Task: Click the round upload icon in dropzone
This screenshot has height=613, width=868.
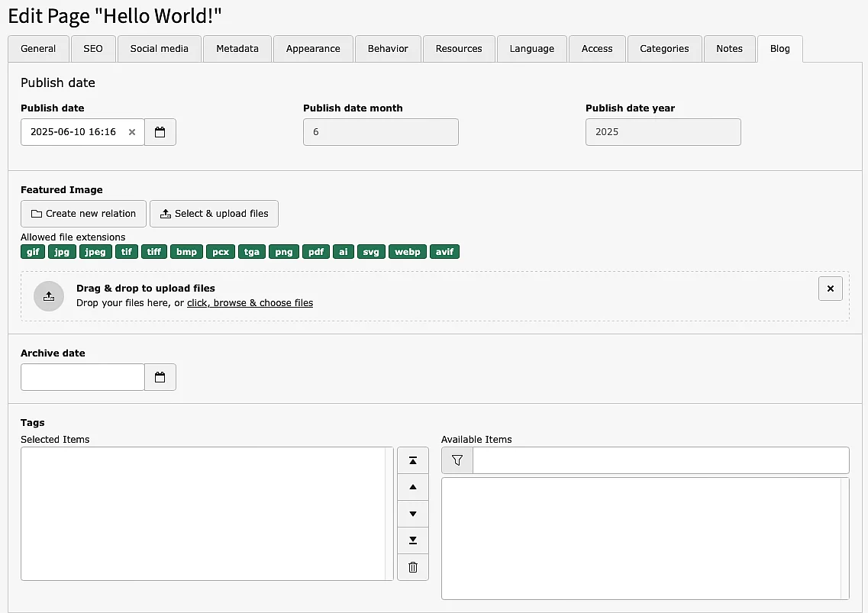Action: 49,296
